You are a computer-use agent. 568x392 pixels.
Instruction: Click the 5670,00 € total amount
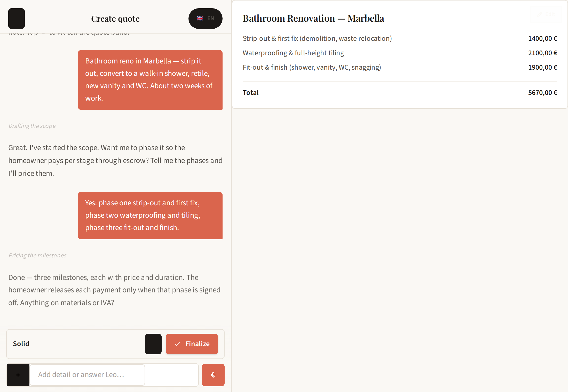(x=543, y=93)
